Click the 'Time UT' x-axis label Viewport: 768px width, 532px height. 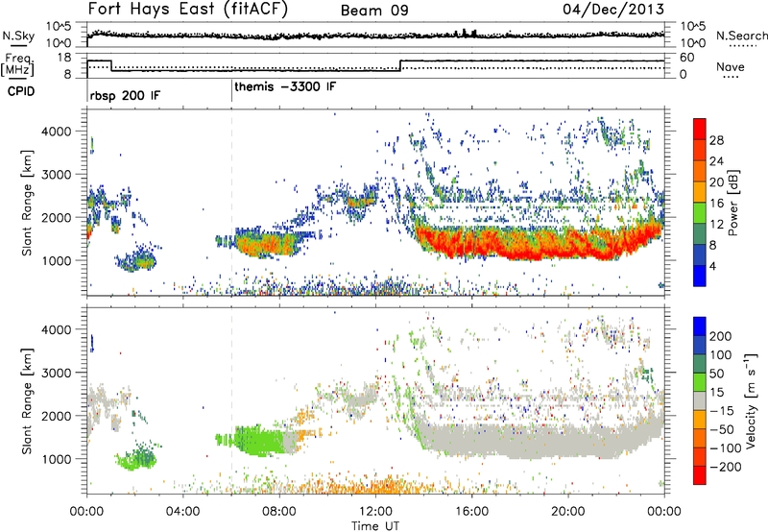375,526
